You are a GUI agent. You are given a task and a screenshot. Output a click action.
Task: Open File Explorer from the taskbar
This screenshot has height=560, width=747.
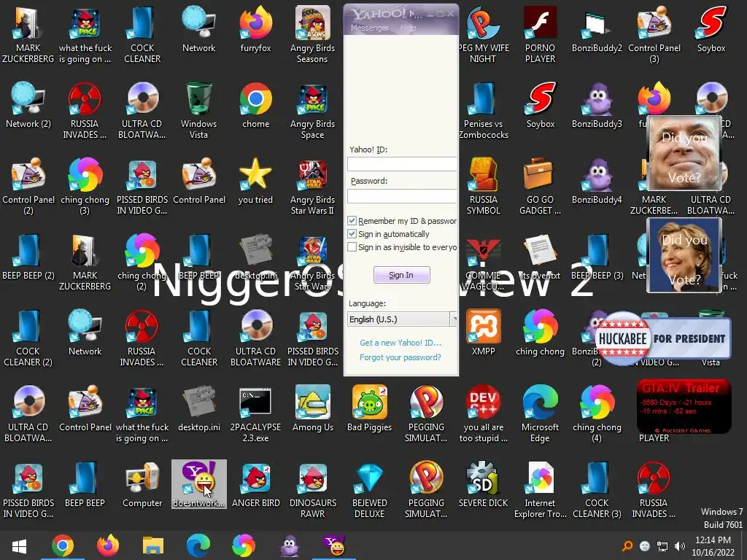coord(153,545)
